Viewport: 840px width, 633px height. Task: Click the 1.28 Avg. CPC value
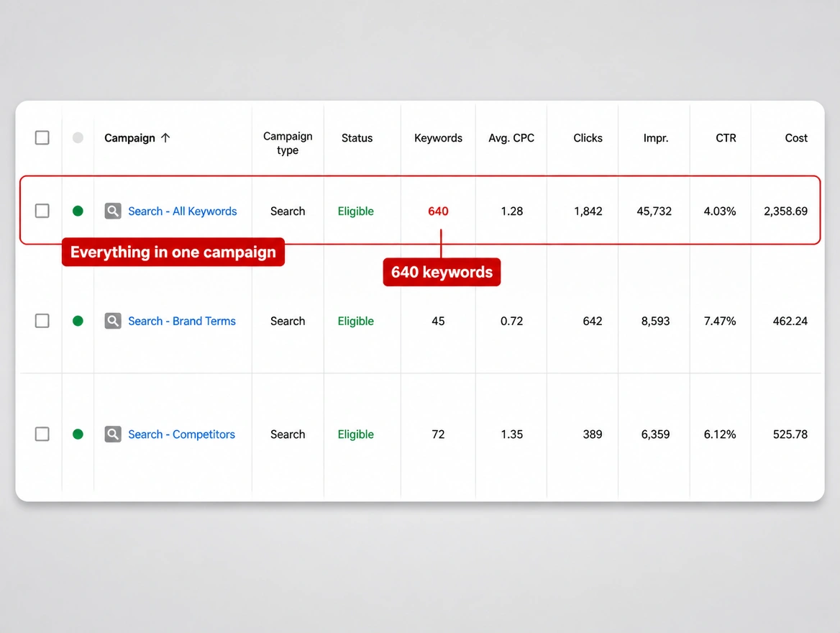pos(511,211)
